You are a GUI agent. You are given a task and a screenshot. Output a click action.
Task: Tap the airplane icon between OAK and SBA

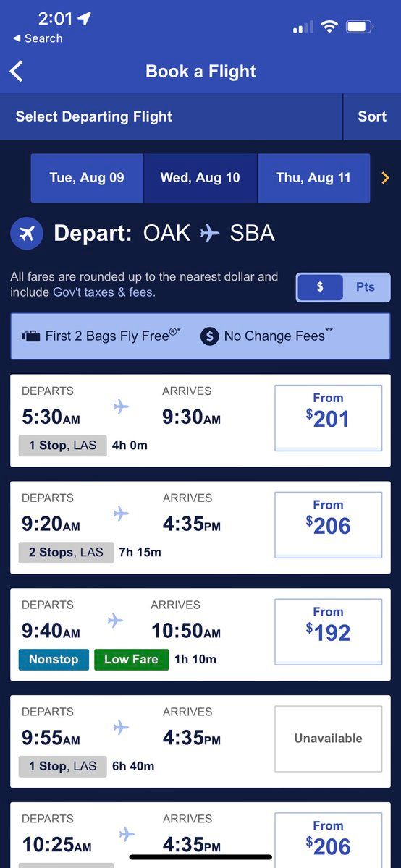pyautogui.click(x=210, y=234)
